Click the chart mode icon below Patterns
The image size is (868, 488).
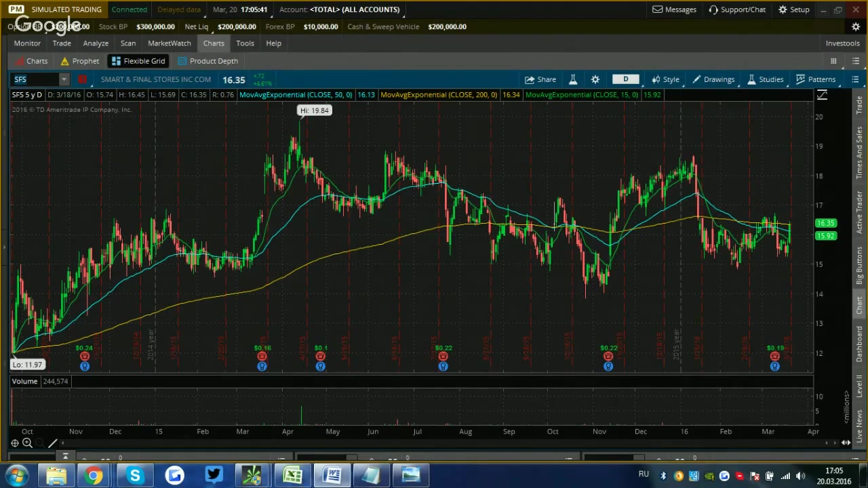click(x=822, y=96)
